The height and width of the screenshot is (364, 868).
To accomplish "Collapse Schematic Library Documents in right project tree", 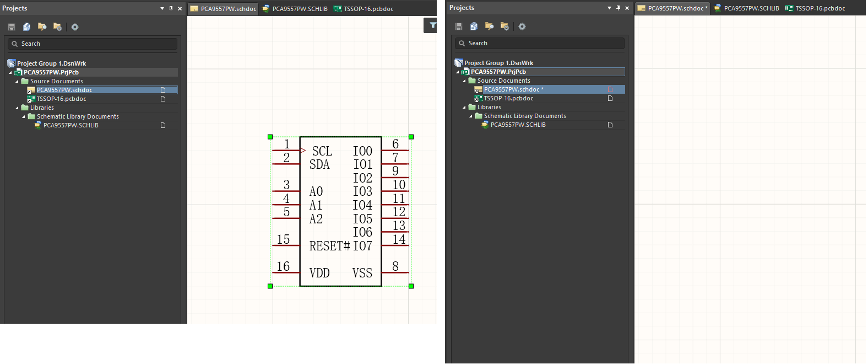I will [471, 116].
